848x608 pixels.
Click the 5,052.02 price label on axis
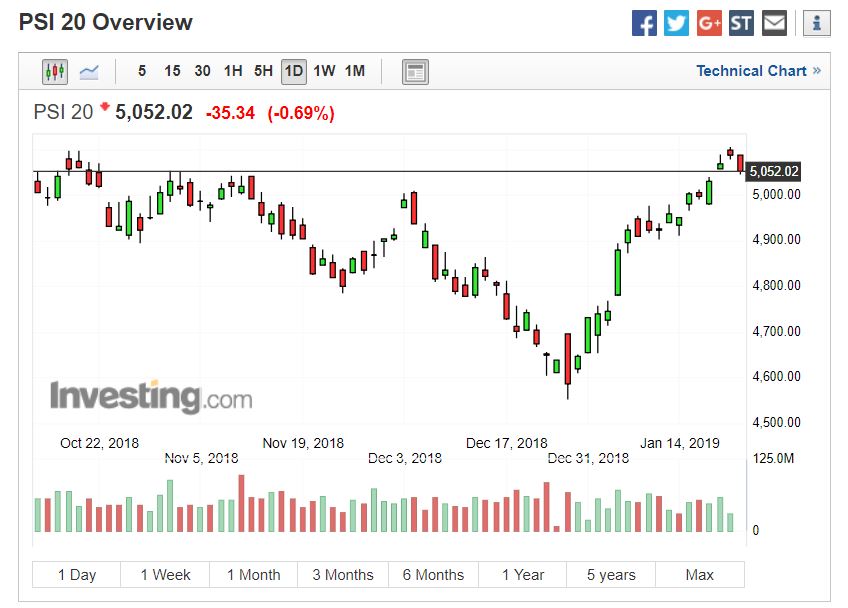[x=773, y=171]
